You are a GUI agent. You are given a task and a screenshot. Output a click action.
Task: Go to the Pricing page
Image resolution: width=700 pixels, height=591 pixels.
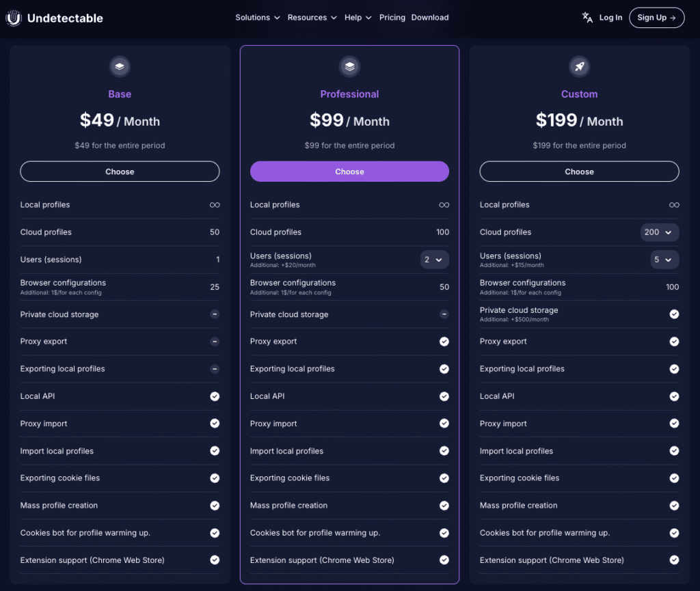pyautogui.click(x=392, y=17)
